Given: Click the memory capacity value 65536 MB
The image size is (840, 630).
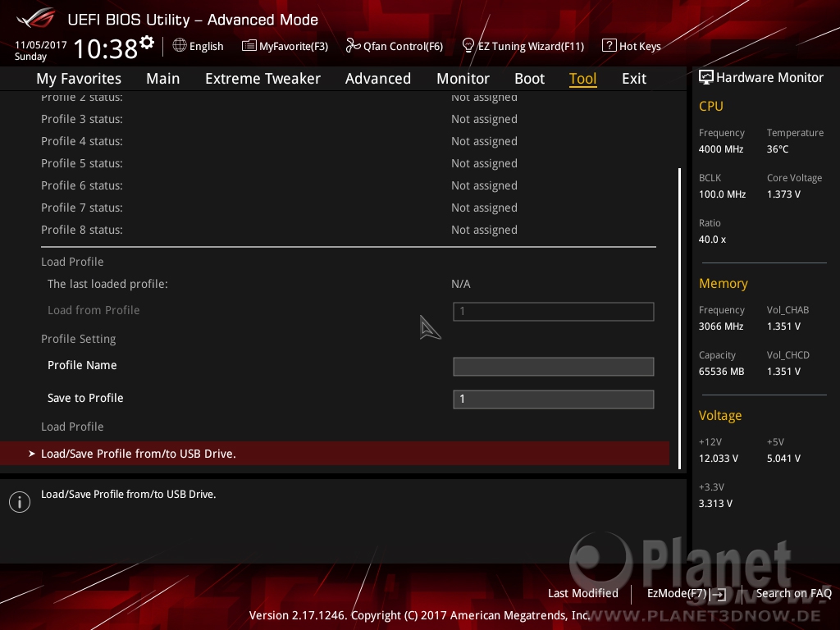Looking at the screenshot, I should click(x=722, y=372).
